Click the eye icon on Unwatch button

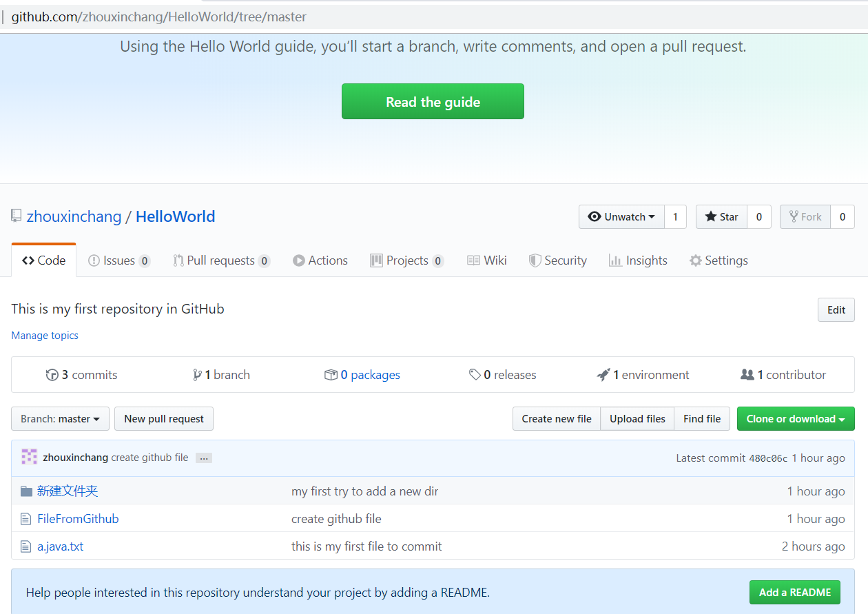coord(594,216)
